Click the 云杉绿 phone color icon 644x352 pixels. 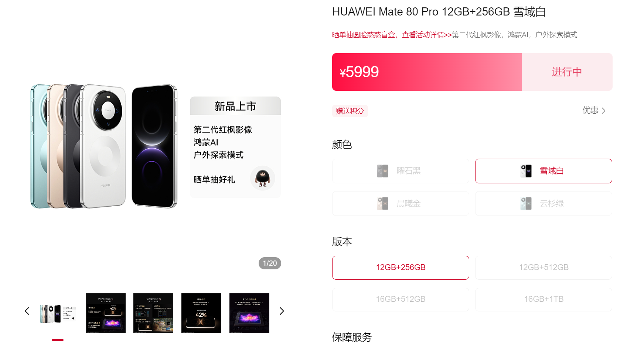(x=526, y=203)
